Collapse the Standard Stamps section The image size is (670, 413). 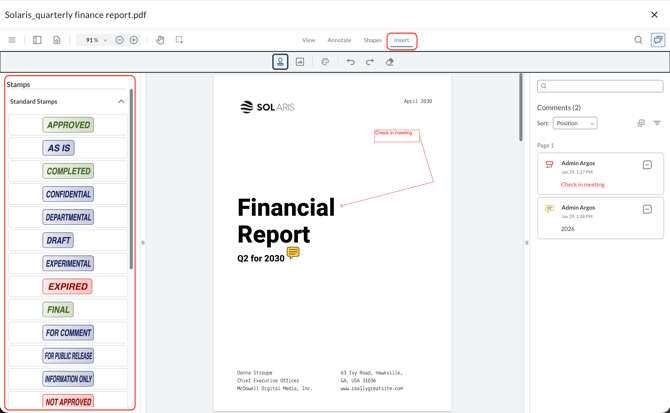[x=121, y=101]
